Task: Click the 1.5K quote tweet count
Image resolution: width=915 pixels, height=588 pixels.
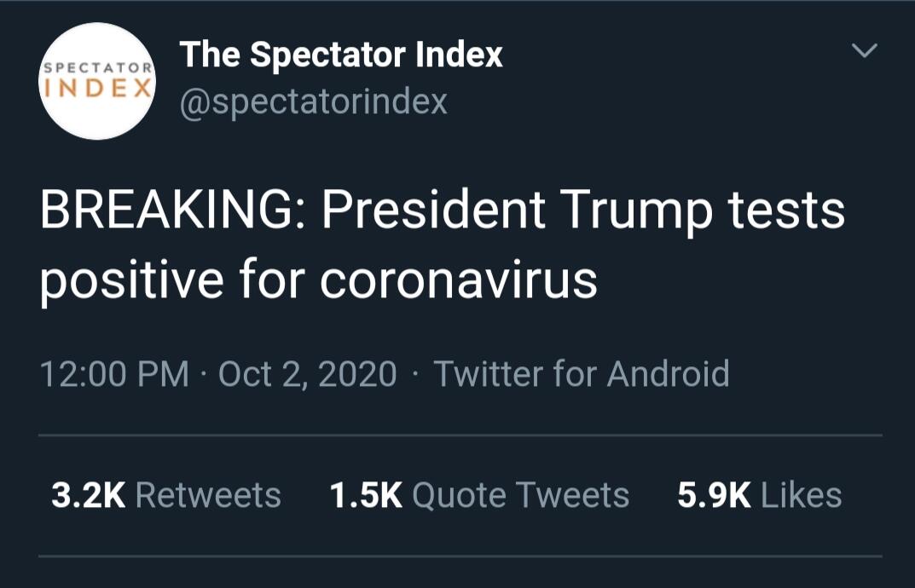Action: pyautogui.click(x=366, y=495)
